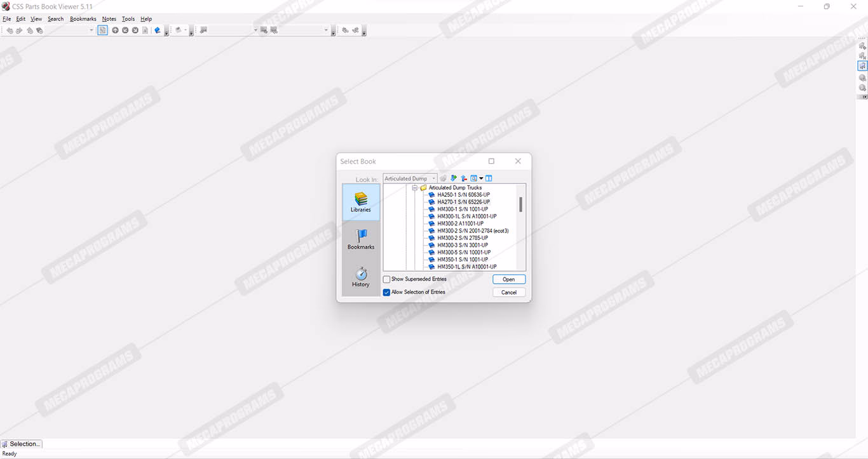The width and height of the screenshot is (868, 459).
Task: Open the History stopwatch panel
Action: (x=361, y=277)
